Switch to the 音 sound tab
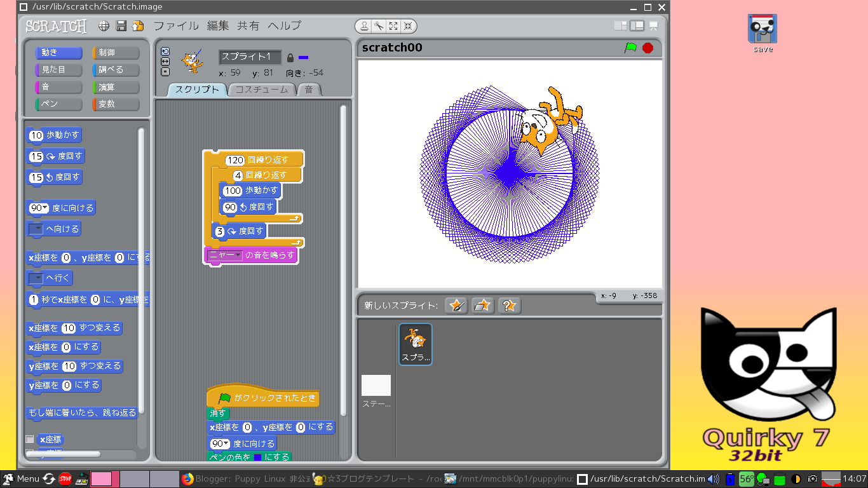The width and height of the screenshot is (868, 488). click(309, 90)
